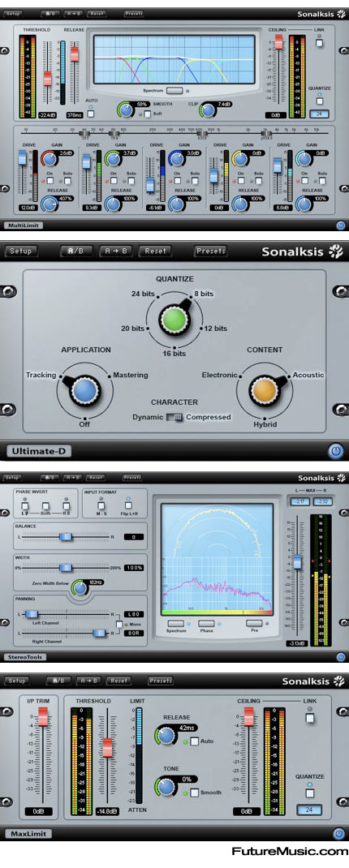
Task: Click the Spectrum button in StereoTools
Action: tap(175, 623)
